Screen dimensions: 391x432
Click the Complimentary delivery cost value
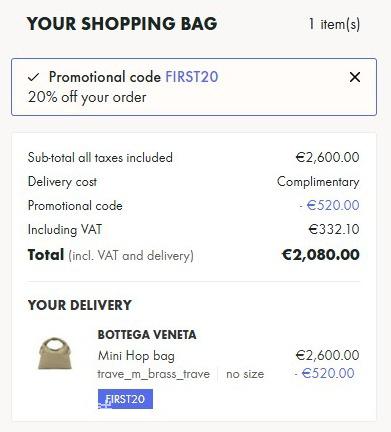(x=318, y=182)
